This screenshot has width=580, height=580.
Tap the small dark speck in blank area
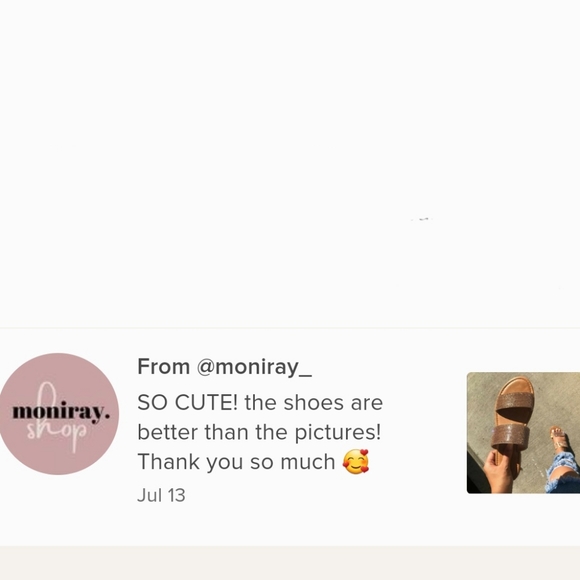coord(422,219)
